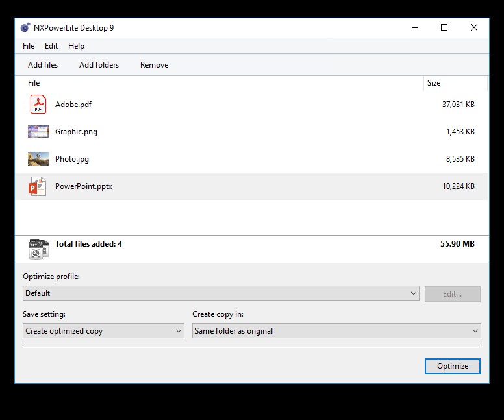Select the Adobe.pdf file name row
This screenshot has width=504, height=420.
[x=73, y=105]
